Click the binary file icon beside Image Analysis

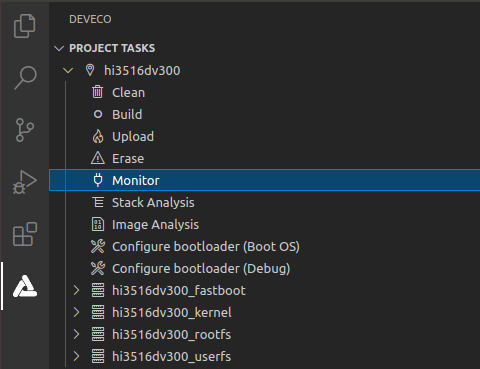[98, 224]
